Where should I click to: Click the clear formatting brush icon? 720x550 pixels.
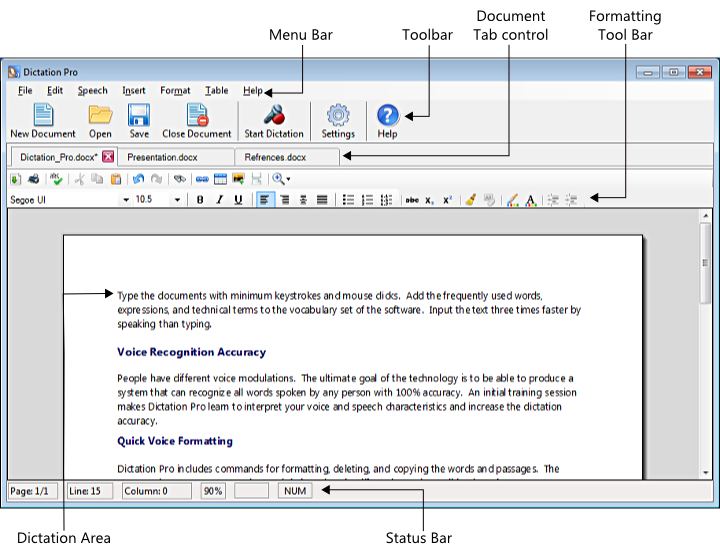coord(471,200)
